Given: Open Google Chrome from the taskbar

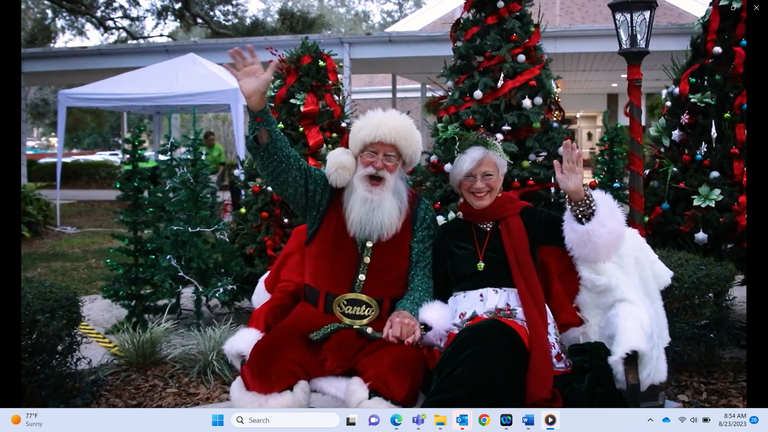Looking at the screenshot, I should pyautogui.click(x=484, y=420).
